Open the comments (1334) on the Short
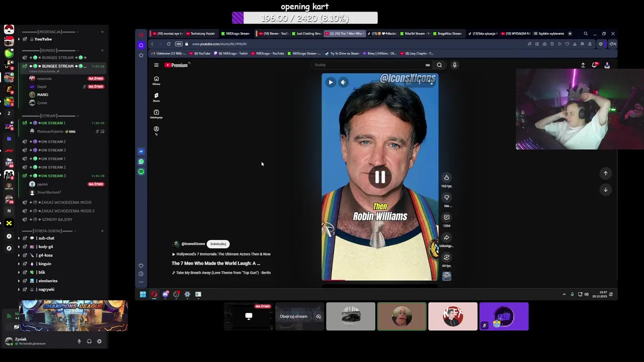 [446, 217]
